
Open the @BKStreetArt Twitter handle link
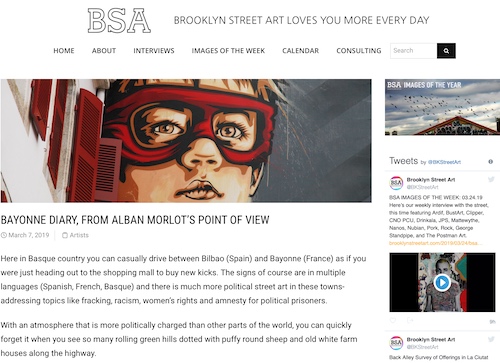click(444, 162)
